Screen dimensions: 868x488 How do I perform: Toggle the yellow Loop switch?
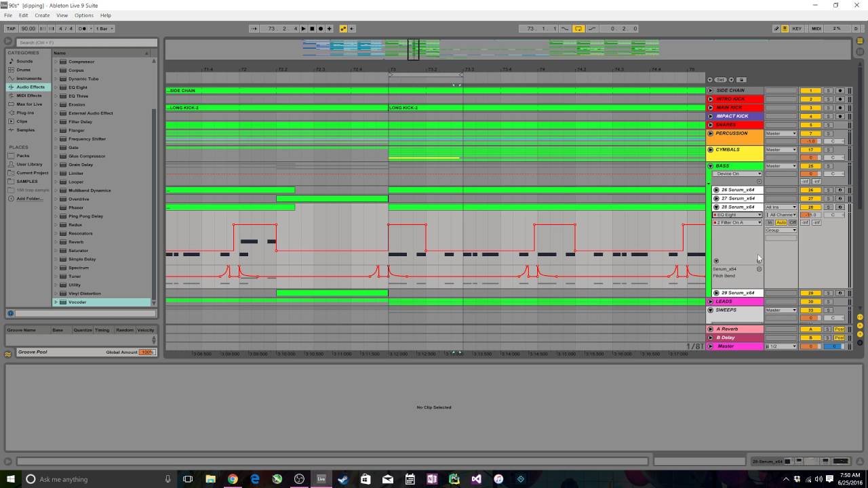[x=578, y=28]
